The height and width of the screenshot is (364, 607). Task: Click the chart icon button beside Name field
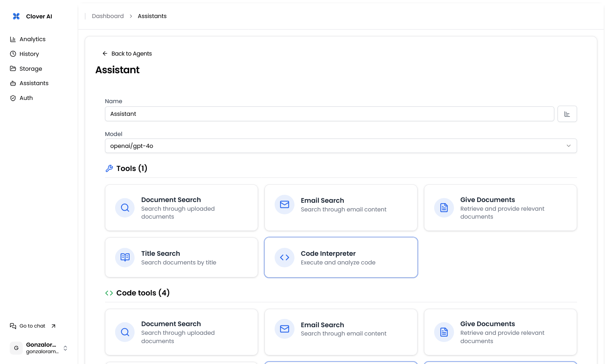(567, 114)
